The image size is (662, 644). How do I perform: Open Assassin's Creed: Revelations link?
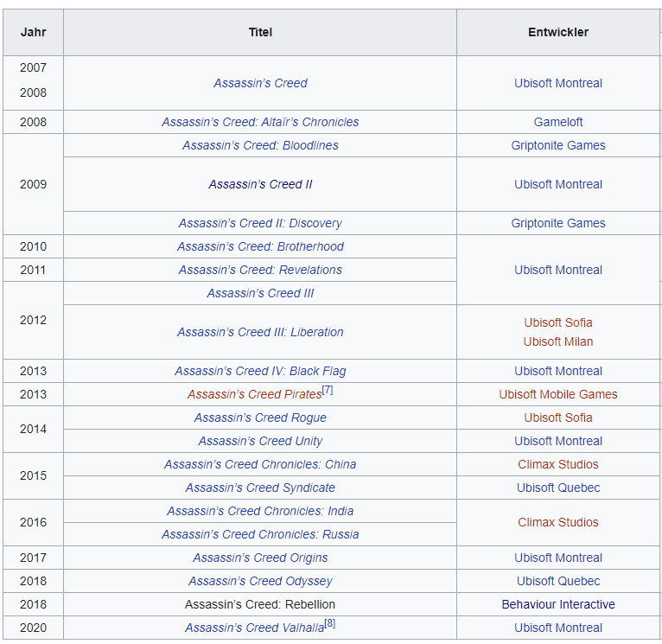[x=260, y=270]
